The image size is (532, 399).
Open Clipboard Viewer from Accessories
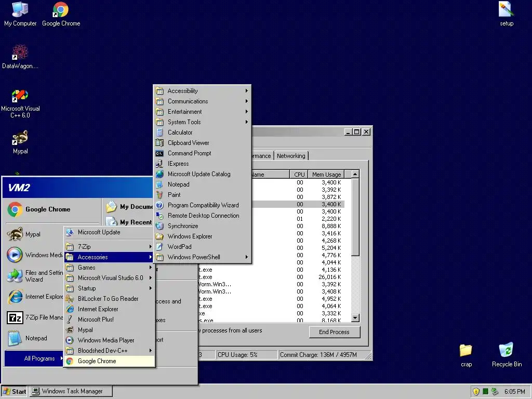coord(202,143)
